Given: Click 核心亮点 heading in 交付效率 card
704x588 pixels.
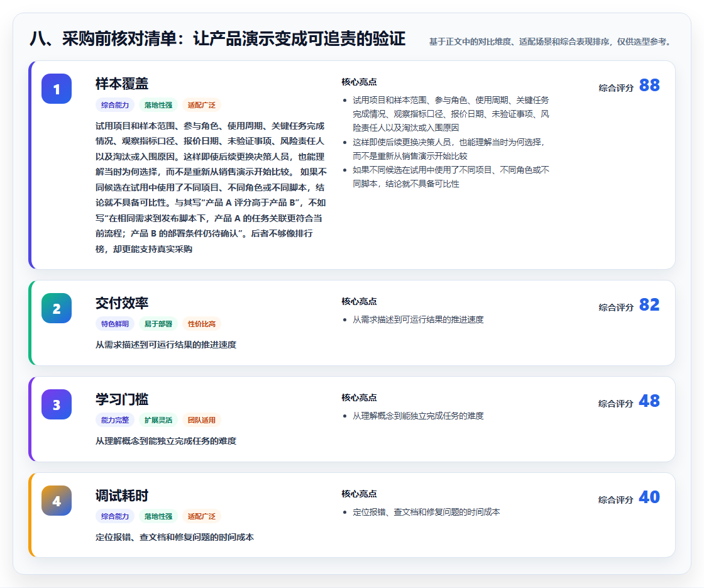Looking at the screenshot, I should [359, 301].
